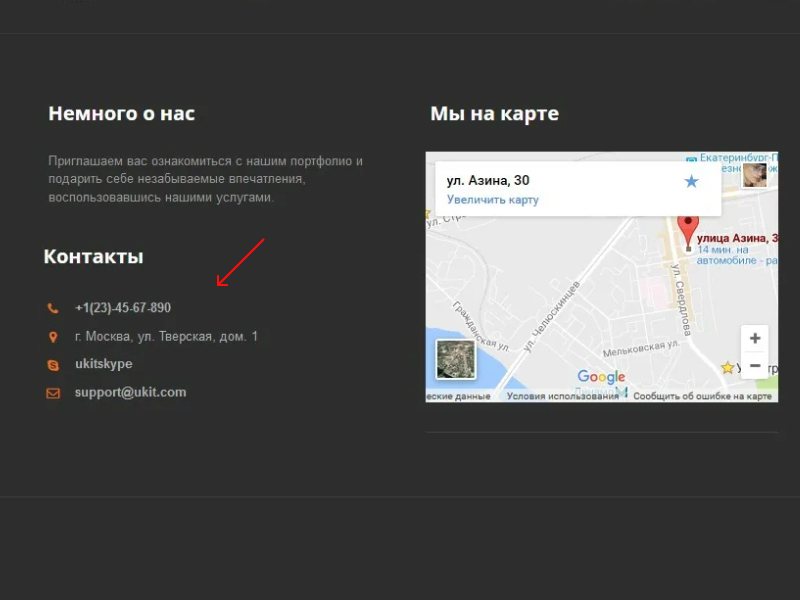Click the ukitskype contact link
The width and height of the screenshot is (800, 600).
click(x=103, y=365)
